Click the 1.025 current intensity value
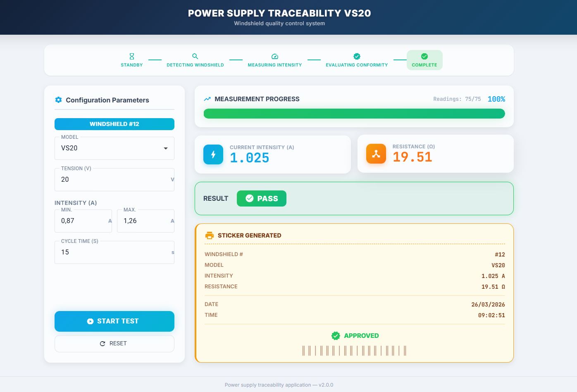The image size is (577, 392). (x=250, y=158)
